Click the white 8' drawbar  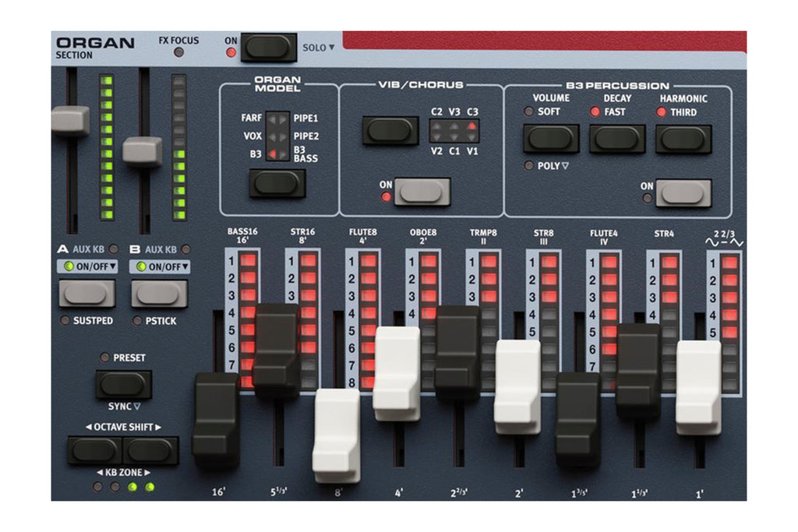pyautogui.click(x=337, y=436)
